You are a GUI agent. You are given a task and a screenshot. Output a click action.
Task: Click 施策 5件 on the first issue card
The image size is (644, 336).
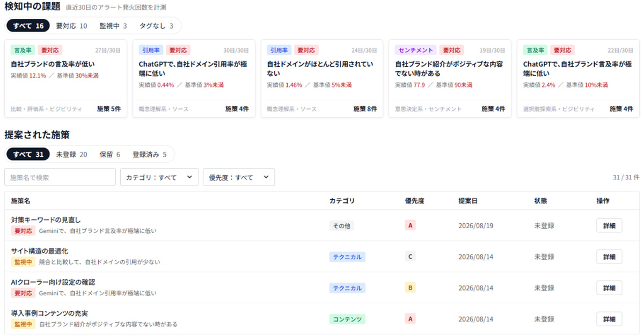click(109, 109)
